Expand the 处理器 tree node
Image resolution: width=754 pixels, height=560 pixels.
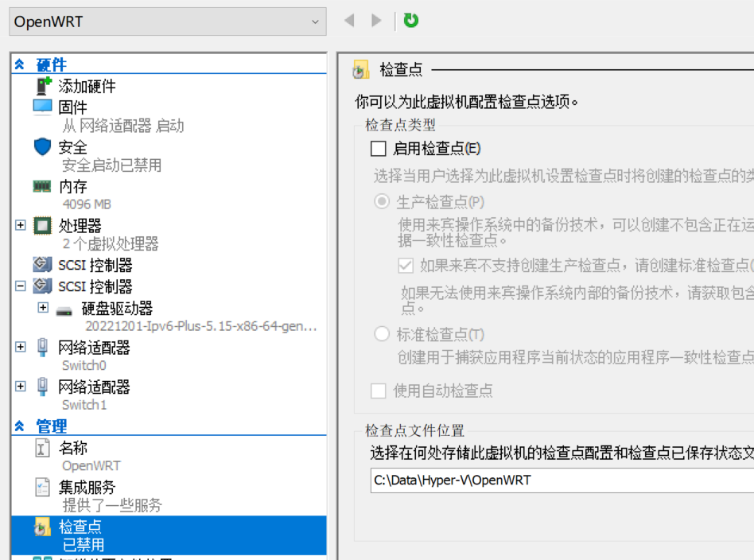(x=20, y=225)
